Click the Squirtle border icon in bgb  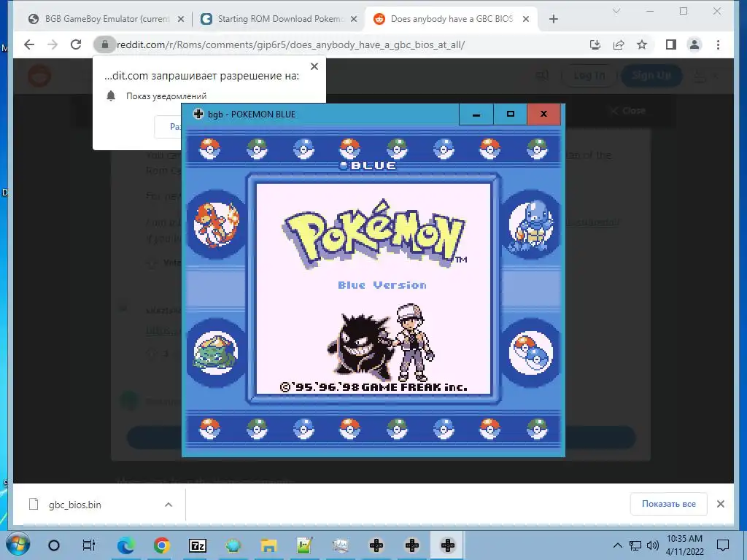[x=531, y=225]
